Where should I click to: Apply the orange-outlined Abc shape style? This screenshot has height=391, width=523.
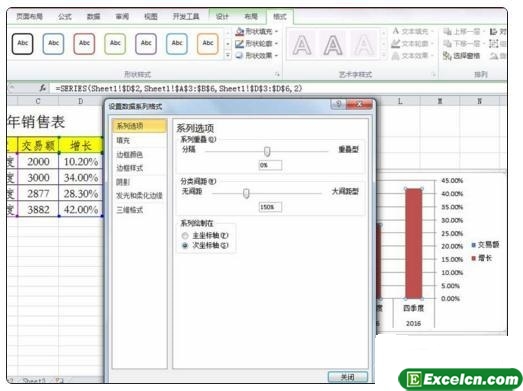[x=207, y=44]
